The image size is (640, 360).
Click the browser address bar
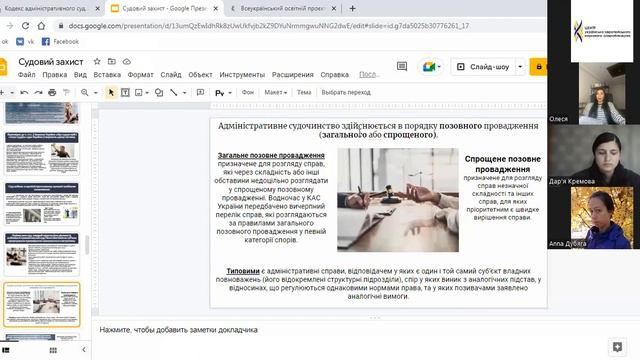tap(300, 26)
